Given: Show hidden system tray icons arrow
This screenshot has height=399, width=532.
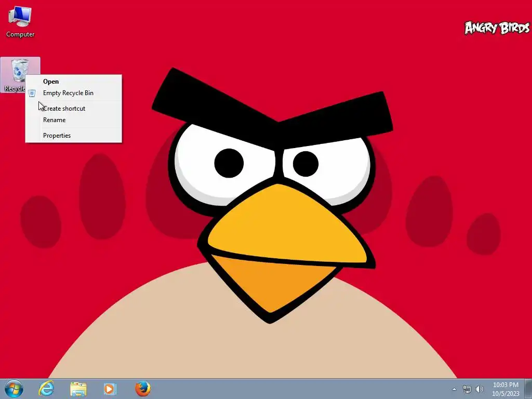Looking at the screenshot, I should click(454, 389).
